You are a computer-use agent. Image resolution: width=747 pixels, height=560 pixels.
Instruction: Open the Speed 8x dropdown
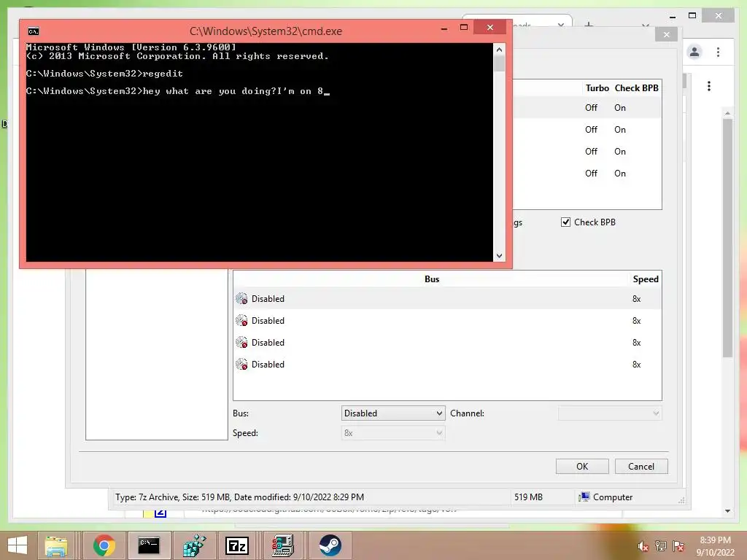[x=393, y=433]
